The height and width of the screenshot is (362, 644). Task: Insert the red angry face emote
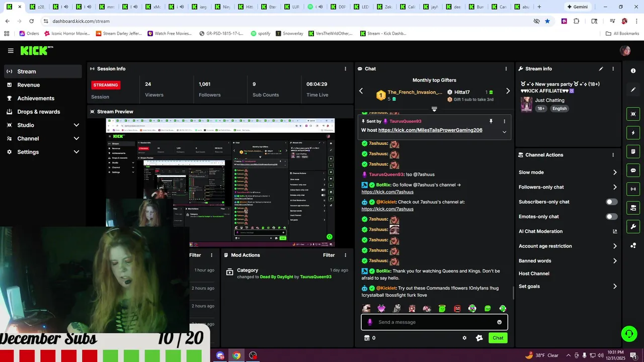pyautogui.click(x=457, y=309)
